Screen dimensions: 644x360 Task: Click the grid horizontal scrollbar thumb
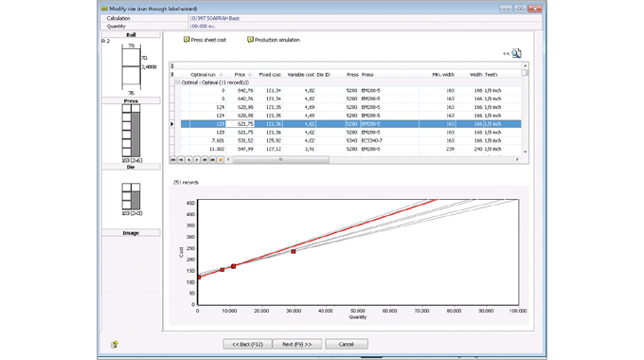pyautogui.click(x=281, y=159)
